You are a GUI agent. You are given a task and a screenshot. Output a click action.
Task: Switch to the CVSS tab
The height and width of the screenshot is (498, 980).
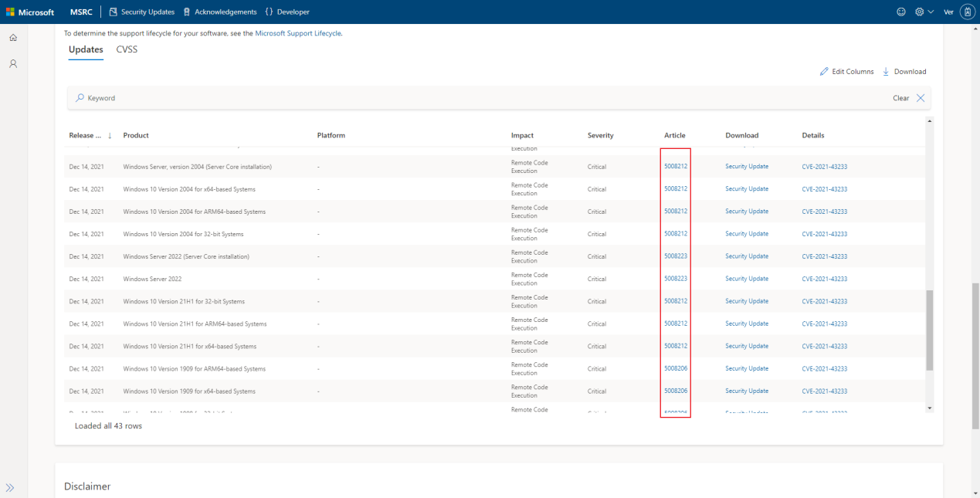[127, 49]
